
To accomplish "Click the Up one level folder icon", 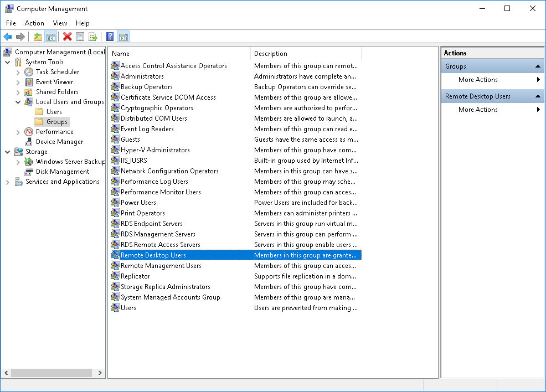I will coord(38,37).
